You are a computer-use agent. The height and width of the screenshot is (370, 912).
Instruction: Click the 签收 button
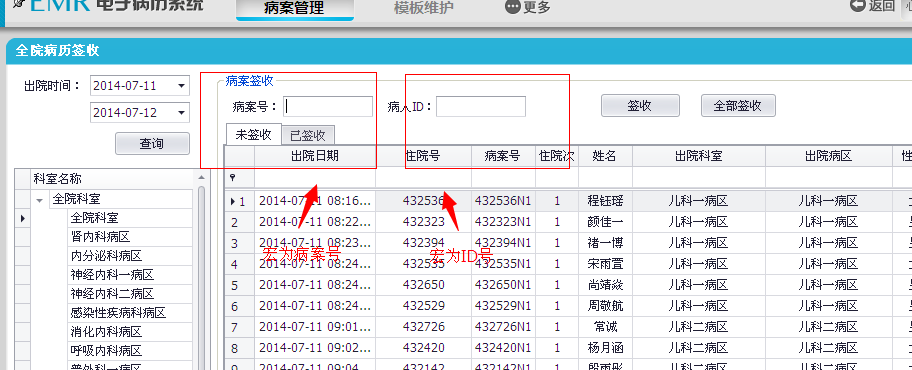coord(640,106)
